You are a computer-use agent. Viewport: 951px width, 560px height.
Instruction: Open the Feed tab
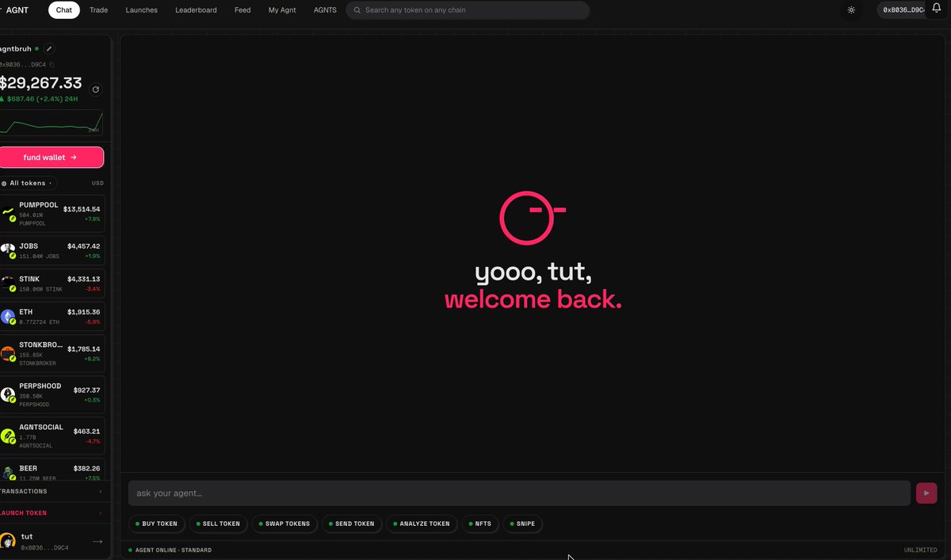(x=243, y=10)
